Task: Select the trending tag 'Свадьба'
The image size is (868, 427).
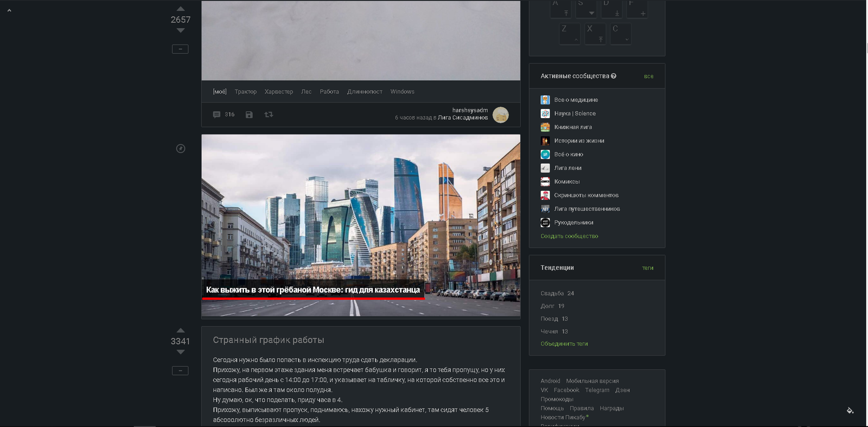Action: 552,293
